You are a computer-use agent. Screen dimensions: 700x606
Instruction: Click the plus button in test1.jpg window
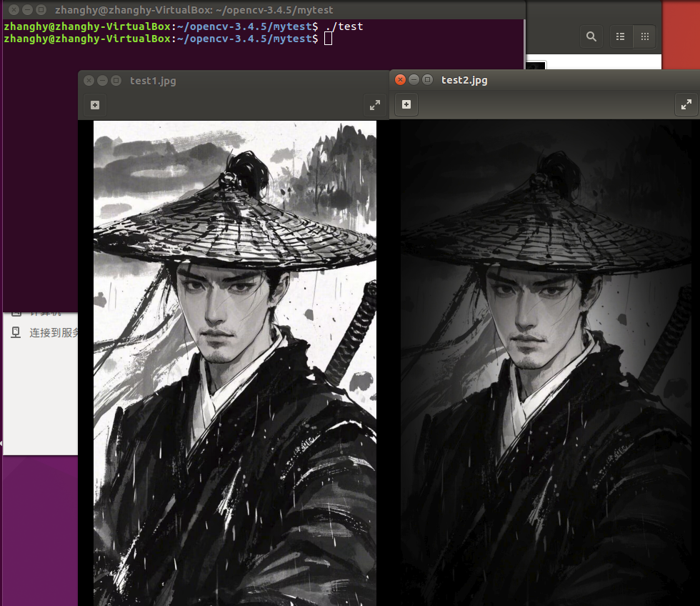pos(95,105)
